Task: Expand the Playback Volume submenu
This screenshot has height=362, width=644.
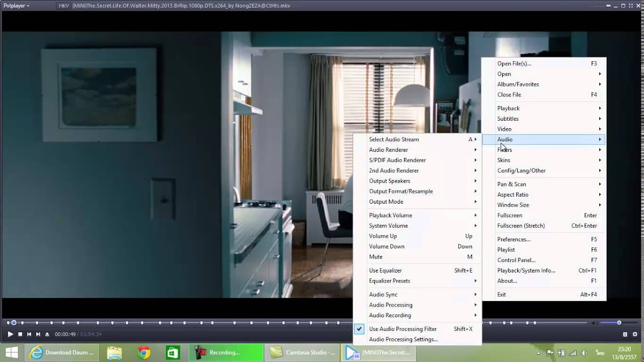Action: click(x=417, y=215)
